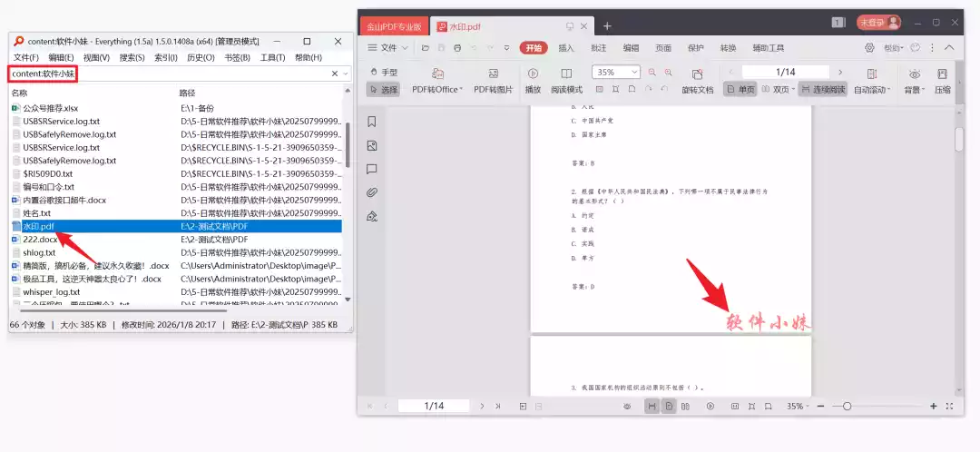The width and height of the screenshot is (980, 452).
Task: Click 未登录 login button
Action: (878, 23)
